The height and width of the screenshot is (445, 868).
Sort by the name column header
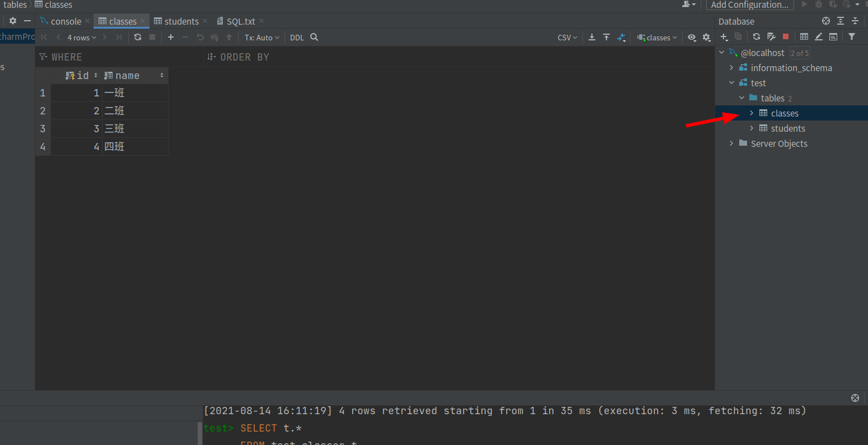tap(135, 76)
